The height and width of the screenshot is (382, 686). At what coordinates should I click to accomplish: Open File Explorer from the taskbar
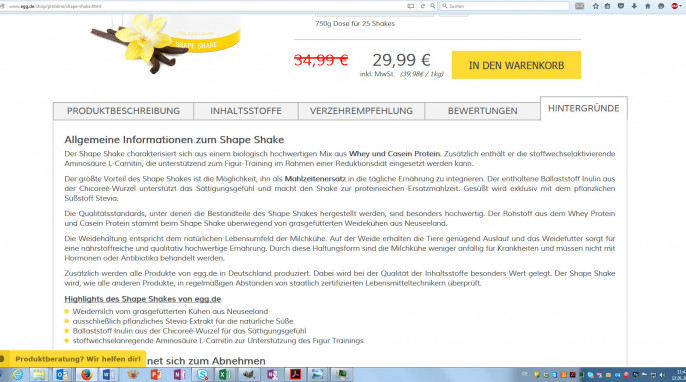38,375
